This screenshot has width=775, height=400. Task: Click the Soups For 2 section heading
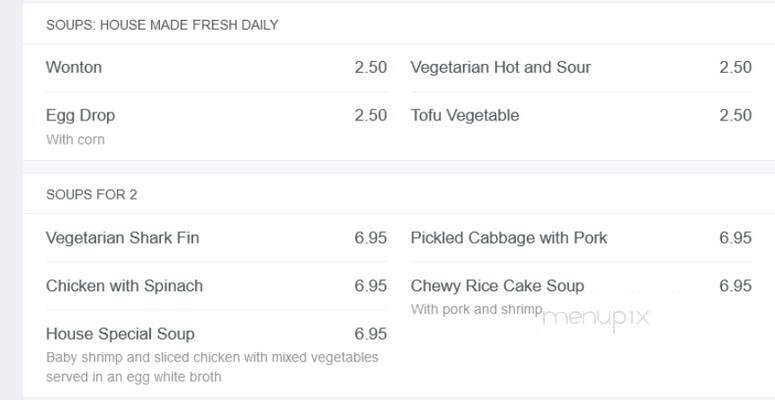(x=91, y=195)
